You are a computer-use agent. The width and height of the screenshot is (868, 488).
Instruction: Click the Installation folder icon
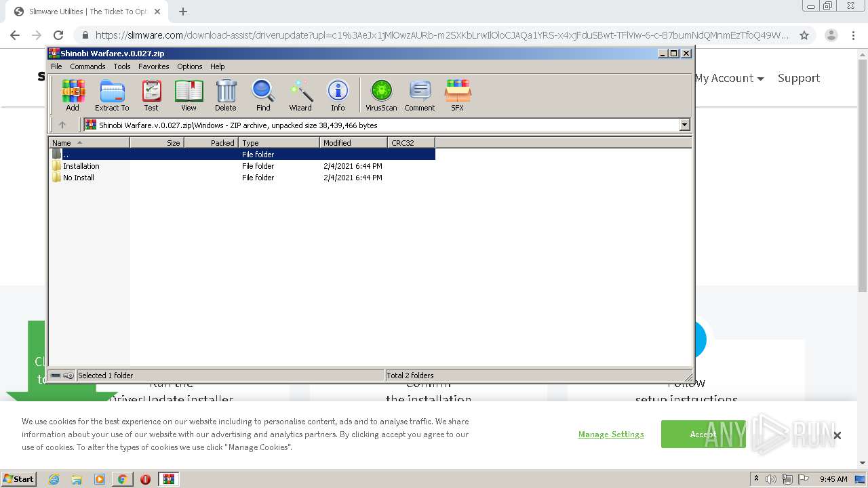pyautogui.click(x=56, y=166)
